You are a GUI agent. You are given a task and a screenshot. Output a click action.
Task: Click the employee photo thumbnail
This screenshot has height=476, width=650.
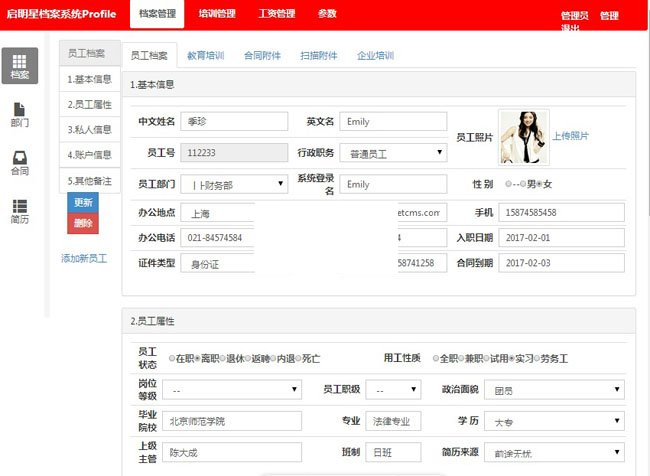[524, 137]
